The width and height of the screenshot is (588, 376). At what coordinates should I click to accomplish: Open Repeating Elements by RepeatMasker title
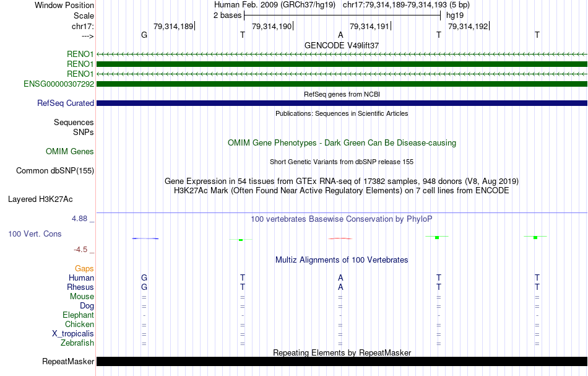342,352
